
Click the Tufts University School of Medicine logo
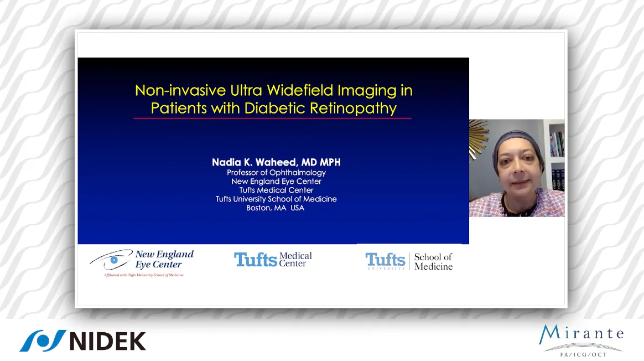[409, 261]
